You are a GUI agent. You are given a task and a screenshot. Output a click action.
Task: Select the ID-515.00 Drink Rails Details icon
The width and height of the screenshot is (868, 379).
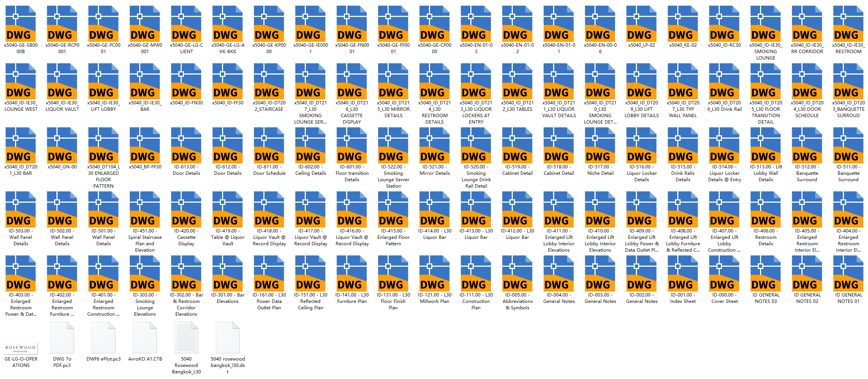coord(683,145)
